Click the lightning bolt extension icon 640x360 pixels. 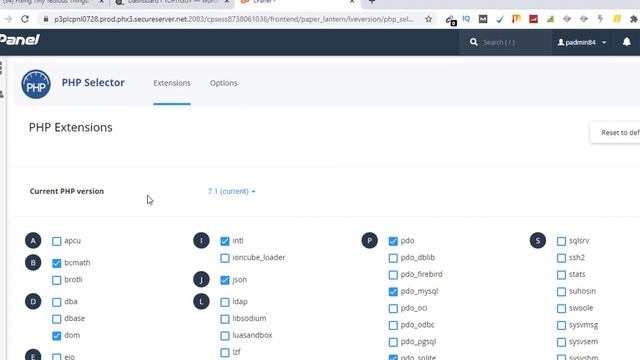(600, 19)
